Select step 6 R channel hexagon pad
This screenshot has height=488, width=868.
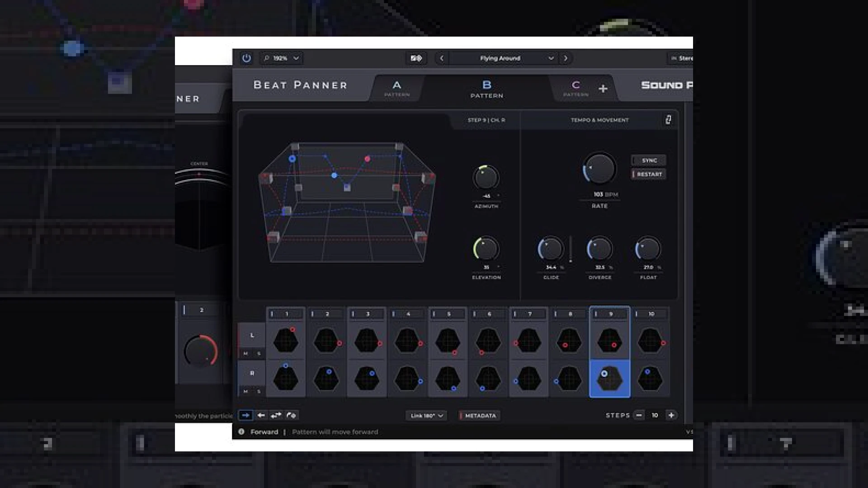[488, 378]
